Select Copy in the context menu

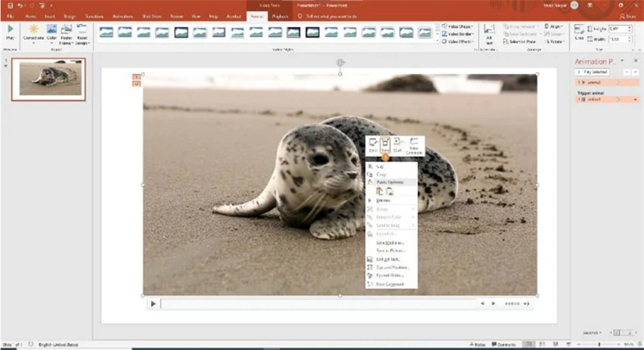click(382, 174)
